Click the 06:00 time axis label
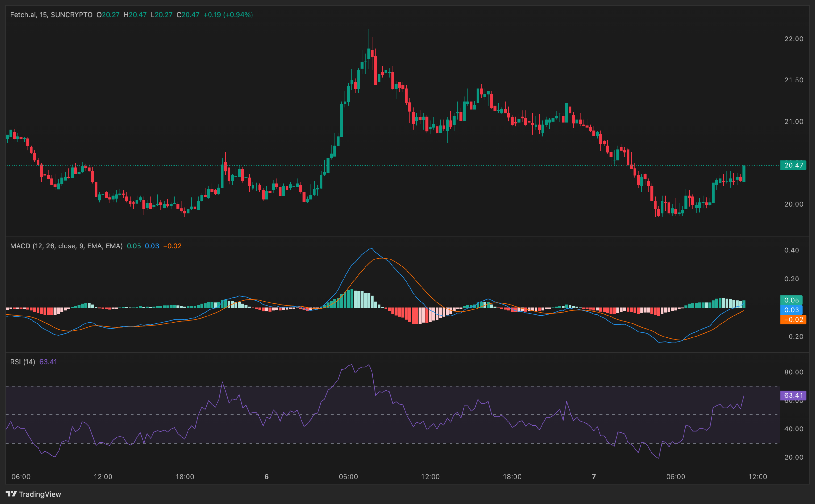The image size is (815, 504). 21,476
